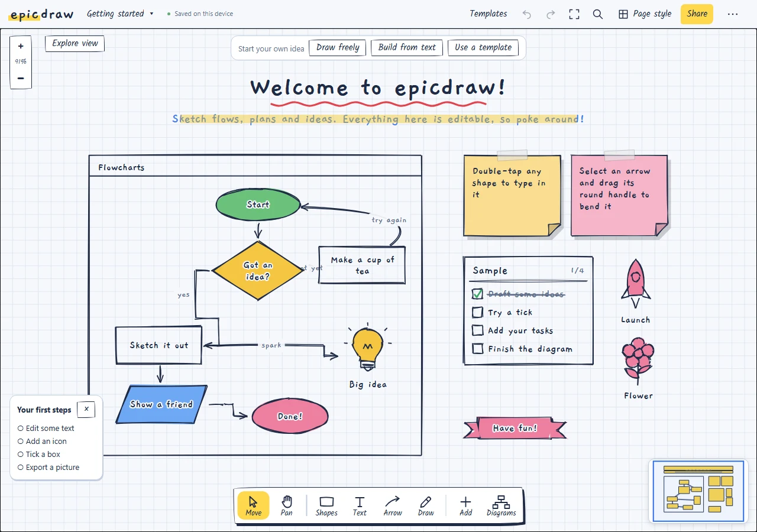Click the Explore view button
Viewport: 757px width, 532px height.
[x=75, y=43]
